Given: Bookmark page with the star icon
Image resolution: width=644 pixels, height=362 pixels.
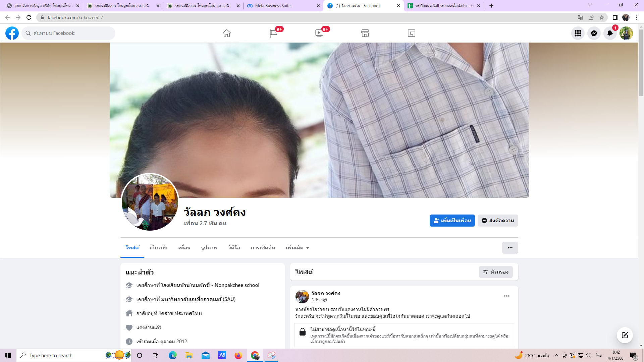Looking at the screenshot, I should 602,17.
